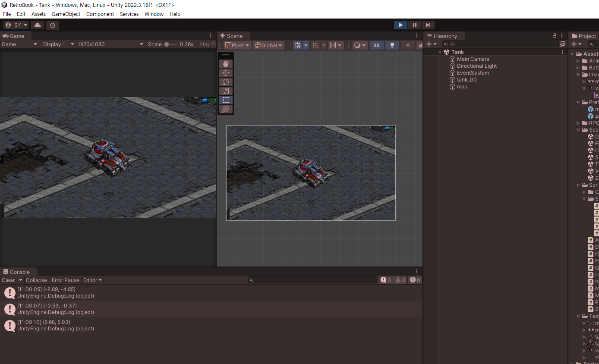Open the File menu
Viewport: 599px width, 364px height.
point(7,14)
